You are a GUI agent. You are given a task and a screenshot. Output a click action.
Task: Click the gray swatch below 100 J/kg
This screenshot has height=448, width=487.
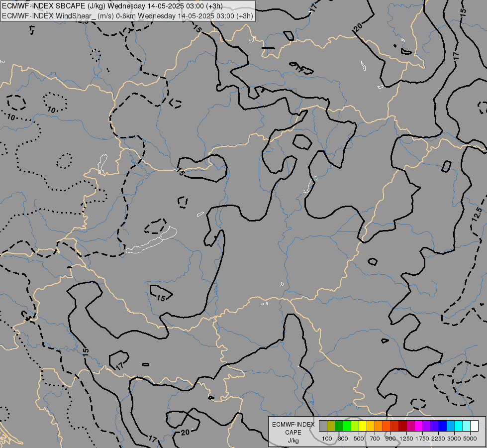(323, 426)
